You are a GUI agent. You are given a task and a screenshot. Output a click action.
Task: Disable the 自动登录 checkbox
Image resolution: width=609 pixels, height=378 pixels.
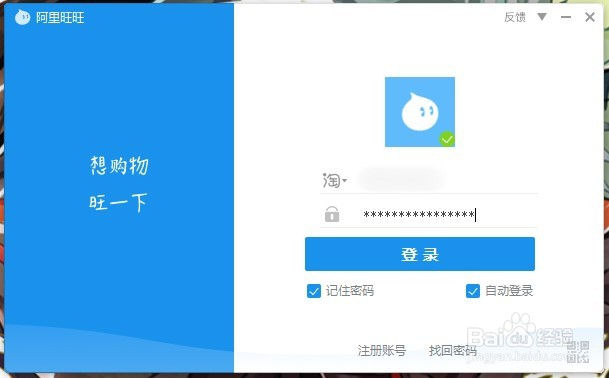click(473, 291)
